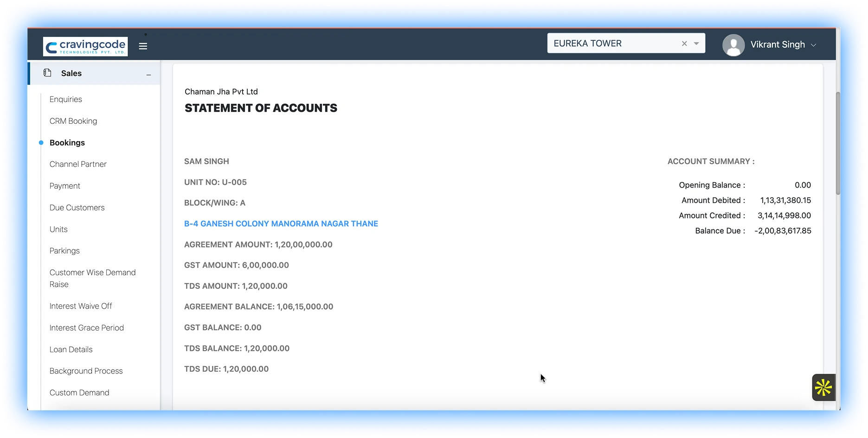Click the page vertical scrollbar
The image size is (868, 438).
(x=838, y=144)
